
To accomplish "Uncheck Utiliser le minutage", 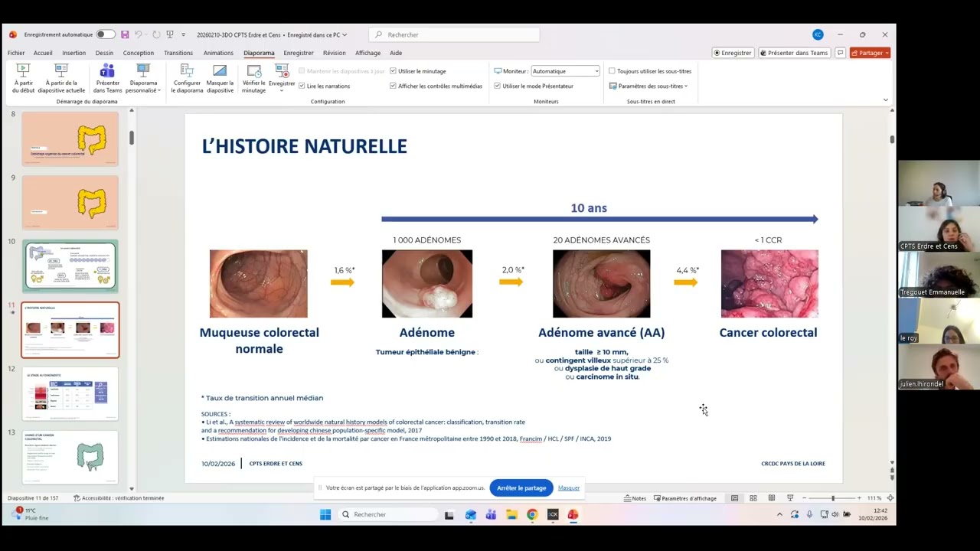I will pos(393,71).
